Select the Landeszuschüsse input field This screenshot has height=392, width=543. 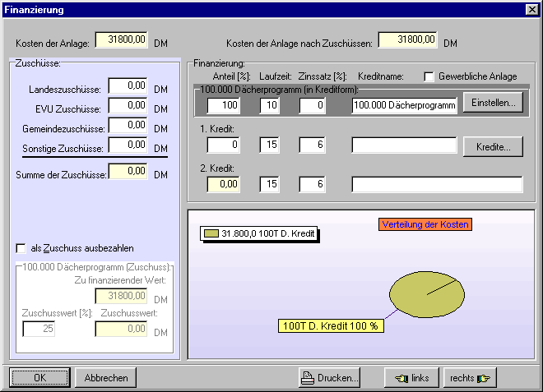pyautogui.click(x=128, y=86)
